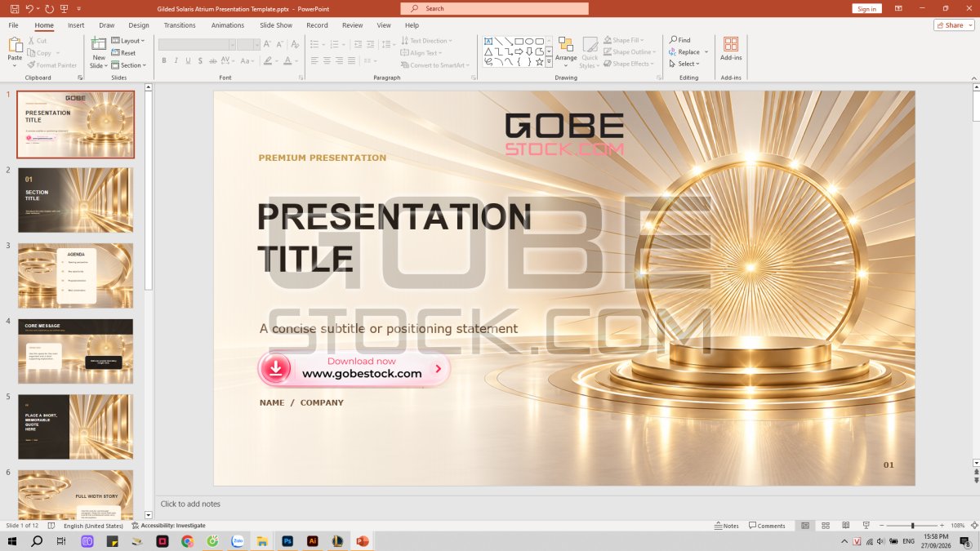
Task: Expand the Shapes gallery More arrow
Action: [x=549, y=61]
